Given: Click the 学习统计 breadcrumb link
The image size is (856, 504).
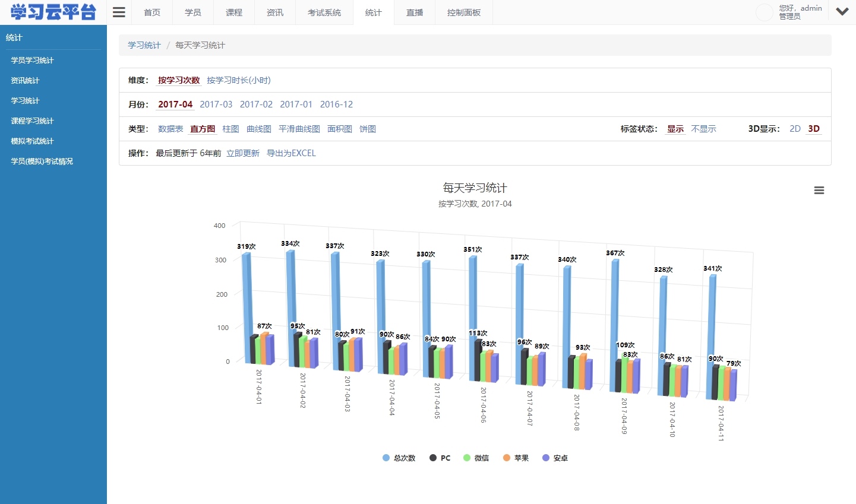Looking at the screenshot, I should point(143,45).
